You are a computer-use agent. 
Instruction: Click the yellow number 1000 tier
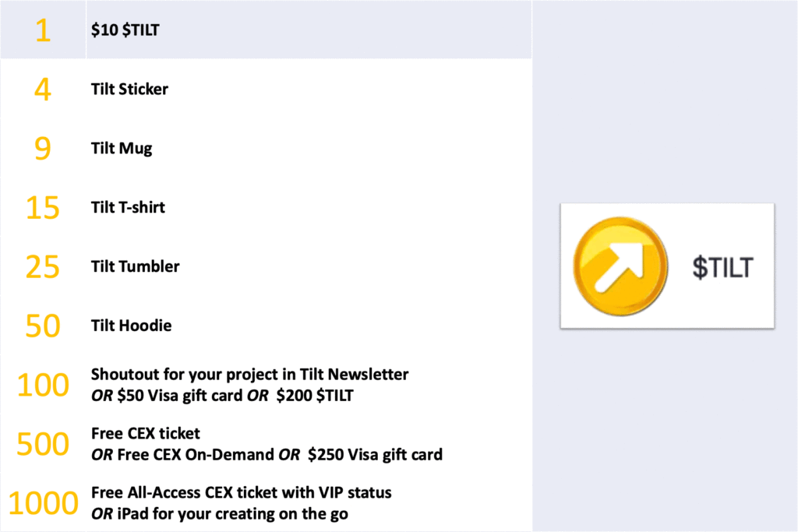(43, 503)
